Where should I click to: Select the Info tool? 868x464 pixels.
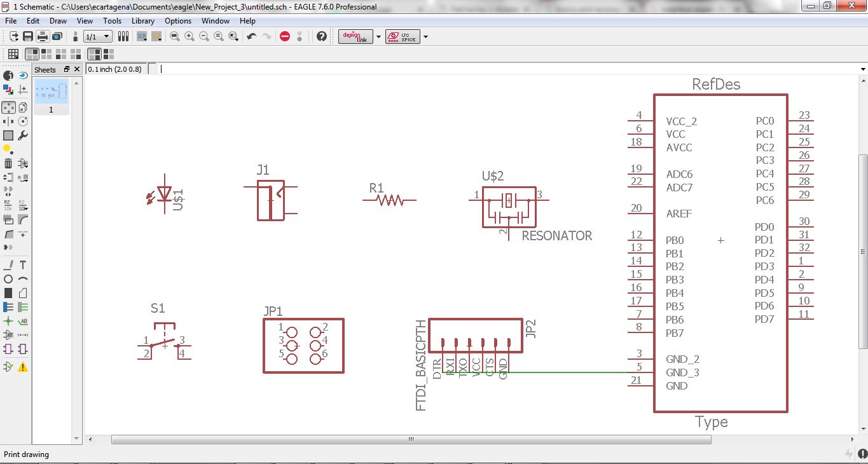[x=8, y=75]
